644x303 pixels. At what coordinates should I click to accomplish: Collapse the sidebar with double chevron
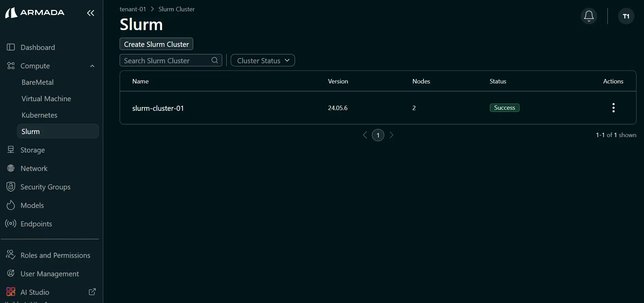91,13
